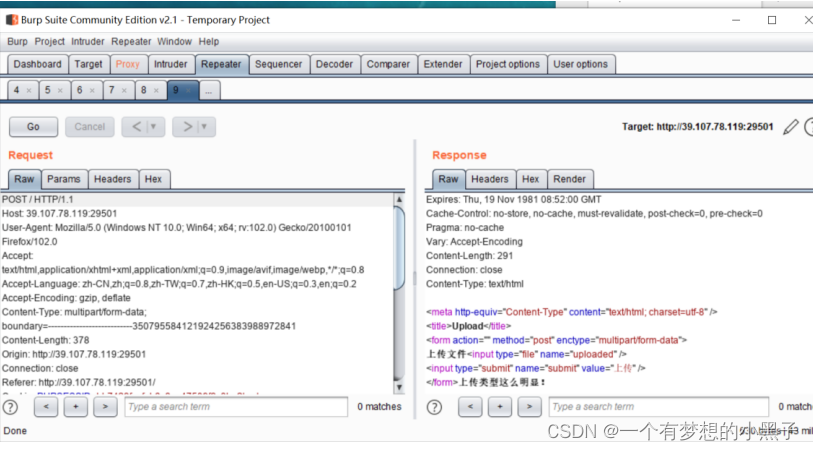Open the Intruder menu

pyautogui.click(x=88, y=41)
